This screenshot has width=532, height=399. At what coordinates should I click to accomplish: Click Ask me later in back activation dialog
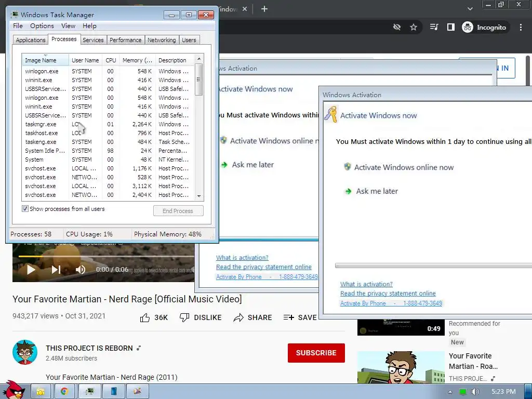click(x=252, y=165)
